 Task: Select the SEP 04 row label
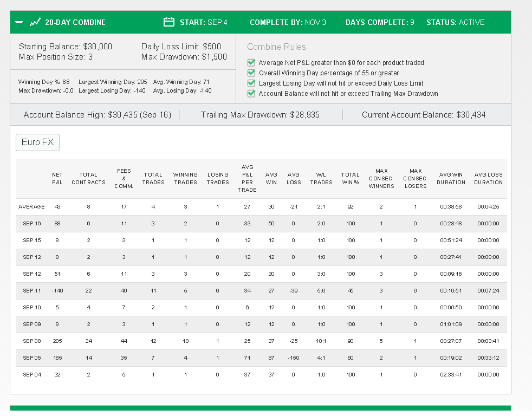tap(32, 375)
